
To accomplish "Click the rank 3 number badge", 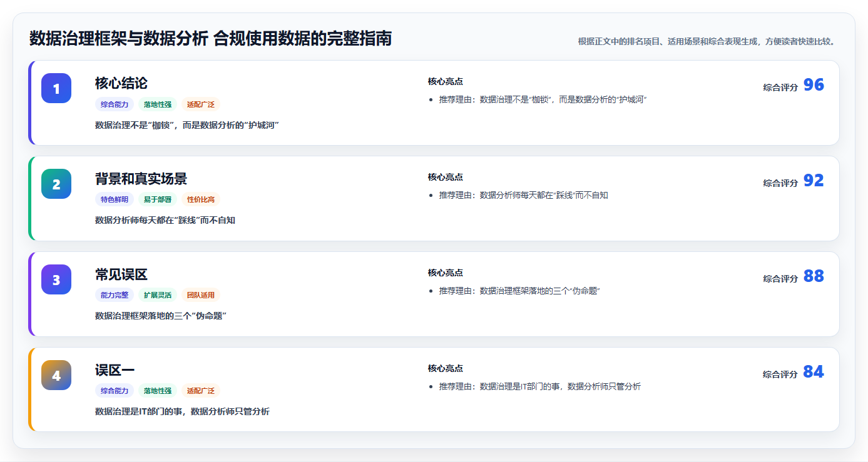I will pos(56,279).
